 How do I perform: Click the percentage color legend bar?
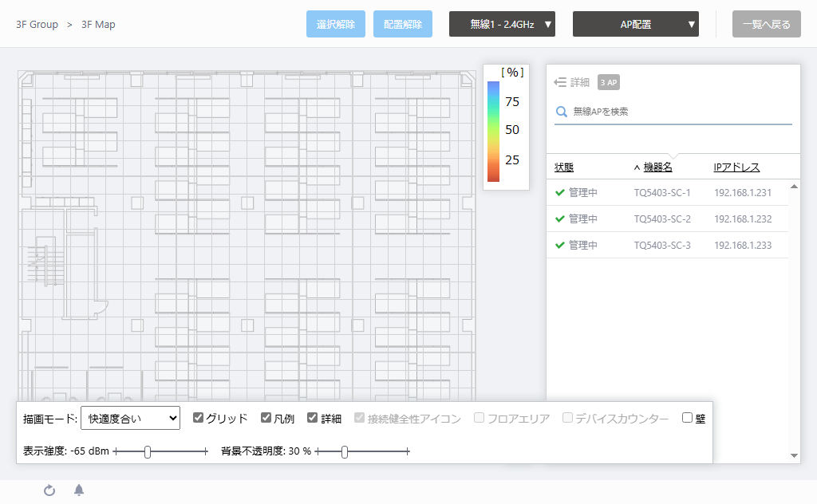coord(493,132)
